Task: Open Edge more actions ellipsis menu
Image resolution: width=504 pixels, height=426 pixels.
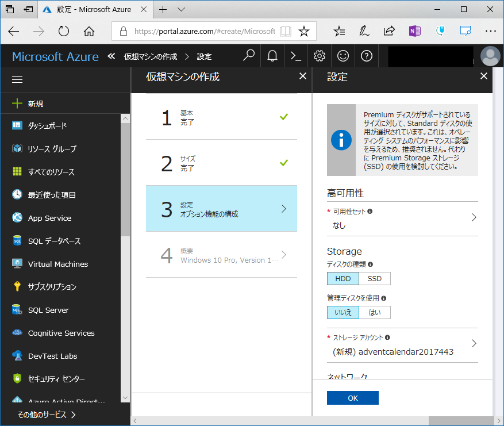Action: click(491, 31)
